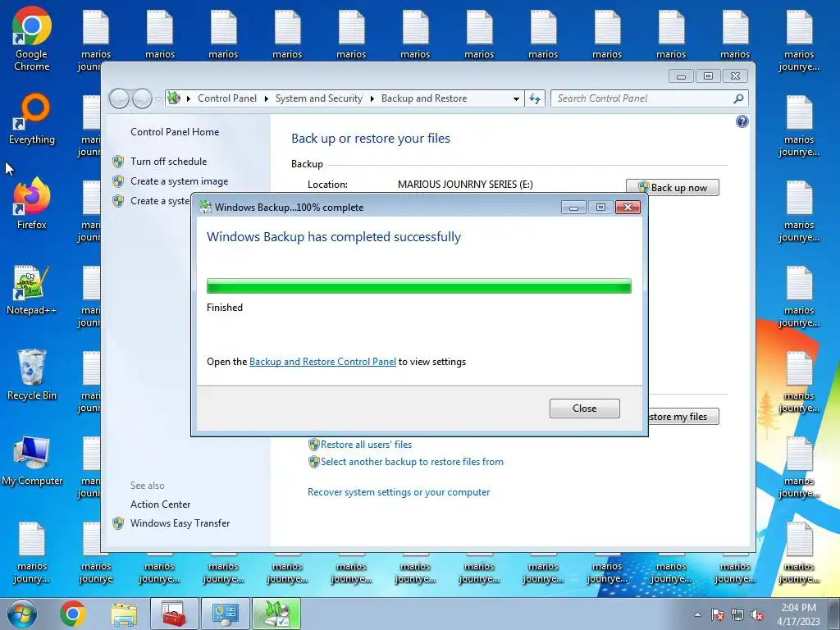Open Notepad++ desktop shortcut

(32, 290)
